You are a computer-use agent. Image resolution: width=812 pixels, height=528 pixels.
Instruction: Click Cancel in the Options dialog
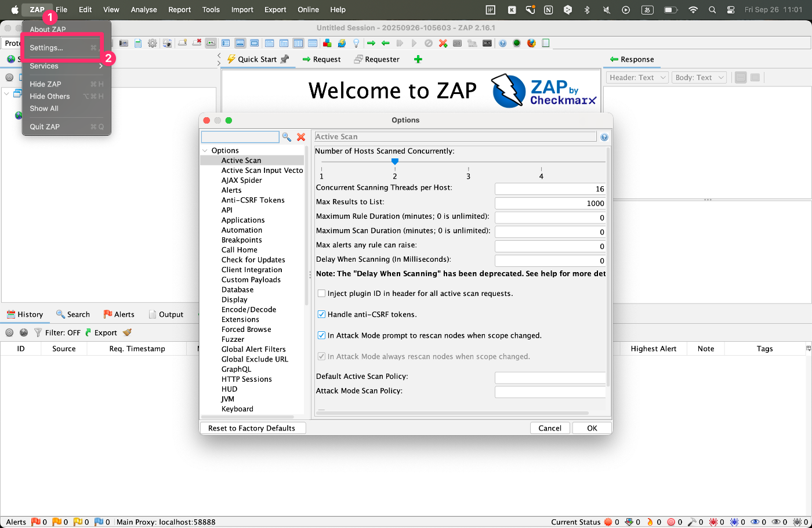click(550, 428)
